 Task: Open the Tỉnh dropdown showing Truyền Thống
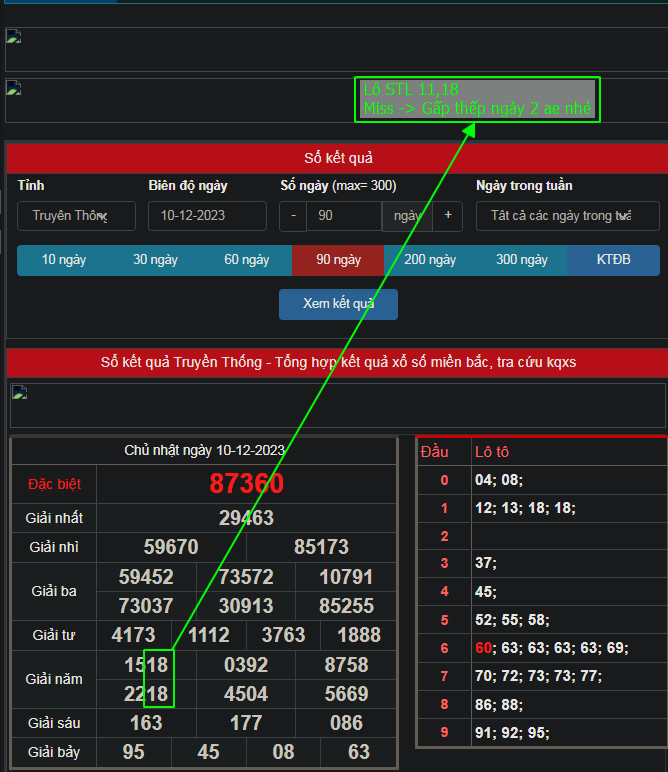(76, 216)
